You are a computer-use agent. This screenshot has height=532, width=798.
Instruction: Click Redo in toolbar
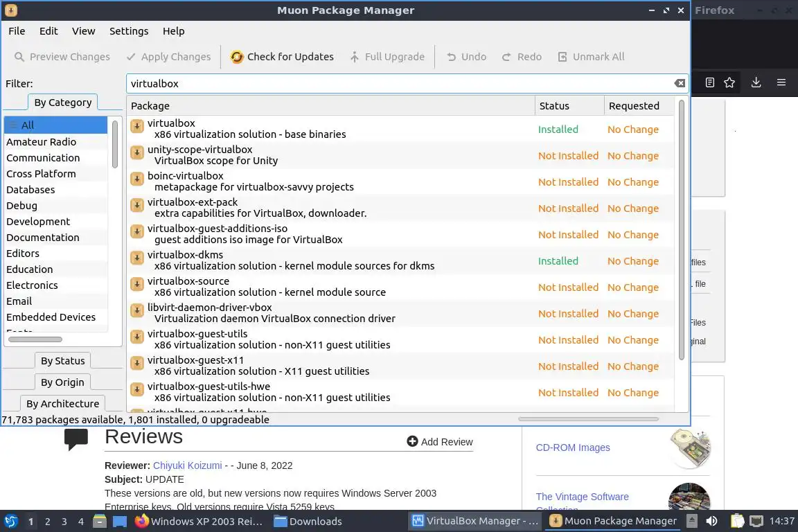[522, 57]
